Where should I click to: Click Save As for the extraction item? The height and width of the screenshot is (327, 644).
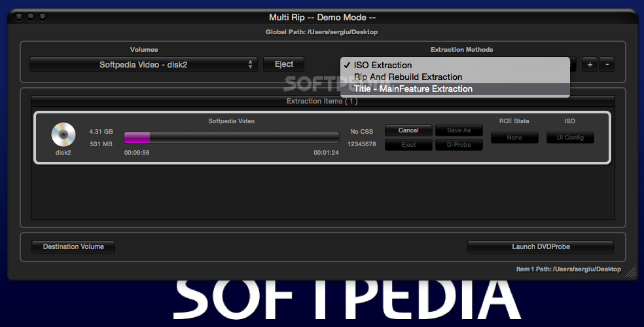(x=459, y=130)
